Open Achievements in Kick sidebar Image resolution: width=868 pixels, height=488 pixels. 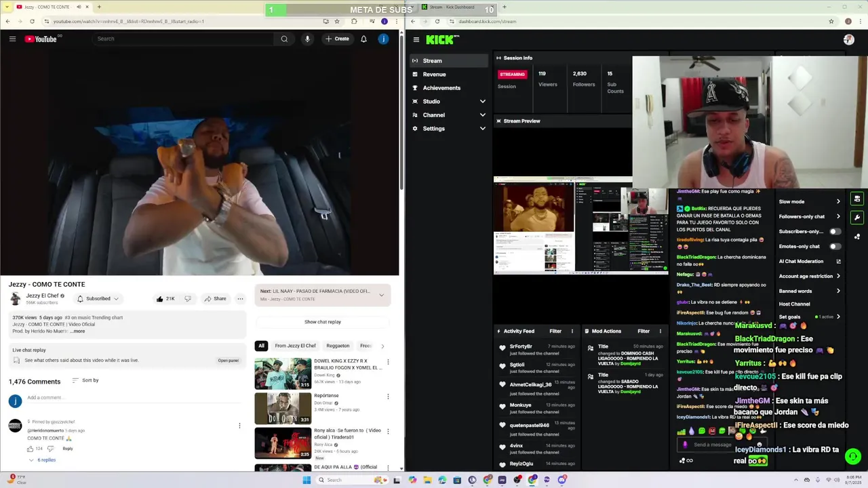tap(449, 88)
